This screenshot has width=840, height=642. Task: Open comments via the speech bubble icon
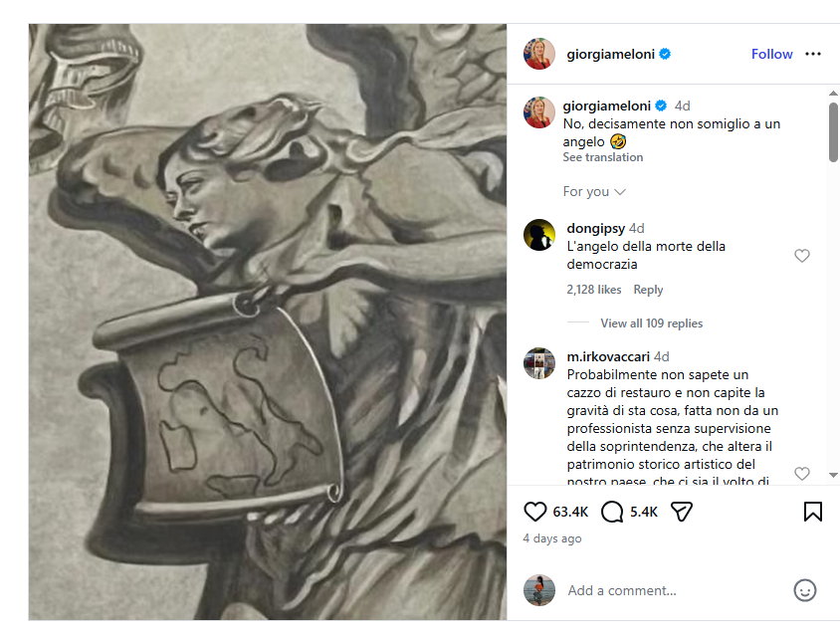pyautogui.click(x=612, y=512)
